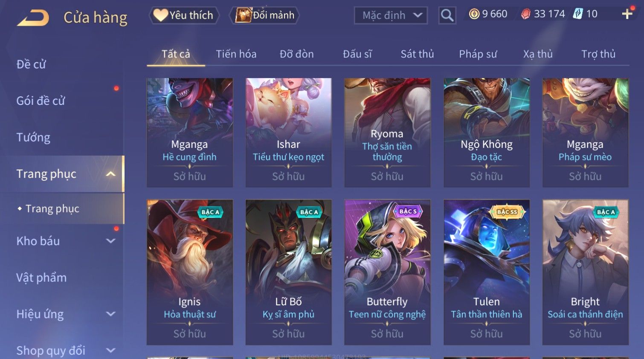Open Đổi mảnh shard exchange button
Image resolution: width=644 pixels, height=359 pixels.
[x=265, y=15]
